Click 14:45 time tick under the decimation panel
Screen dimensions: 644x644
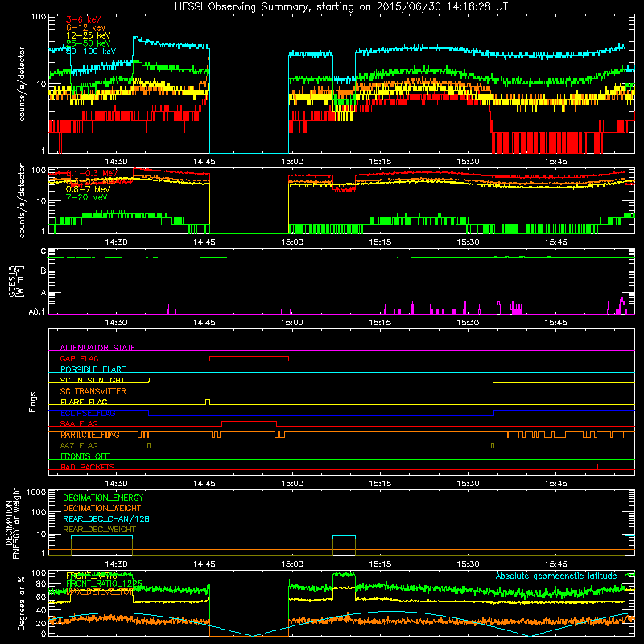[x=204, y=564]
